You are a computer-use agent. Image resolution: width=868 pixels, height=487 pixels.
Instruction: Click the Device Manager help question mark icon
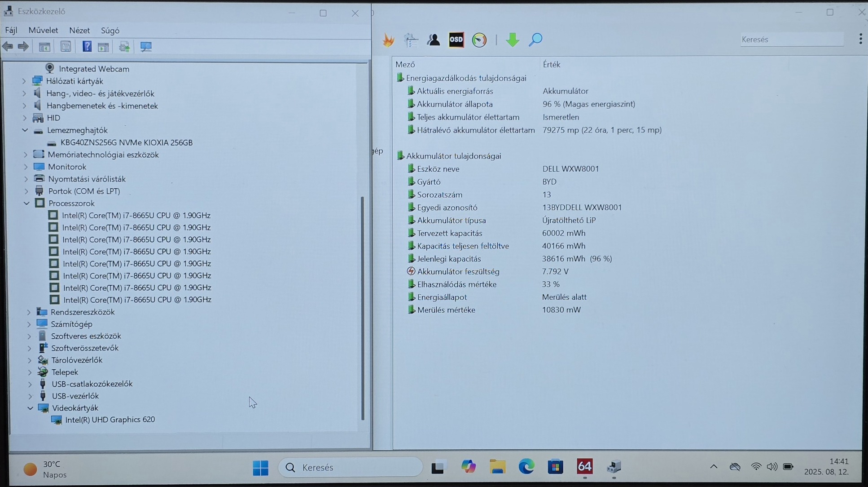pos(87,47)
